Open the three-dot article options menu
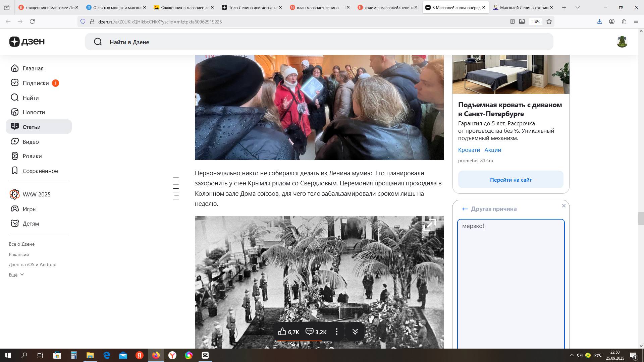The height and width of the screenshot is (362, 644). click(336, 332)
